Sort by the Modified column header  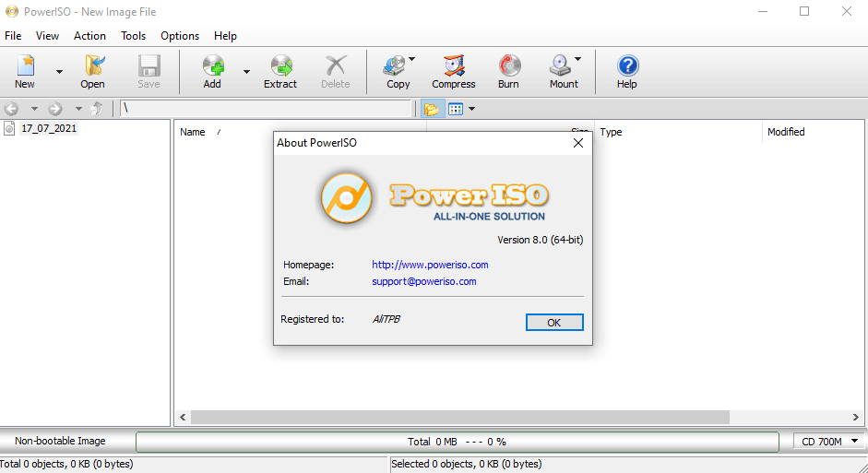click(x=786, y=132)
